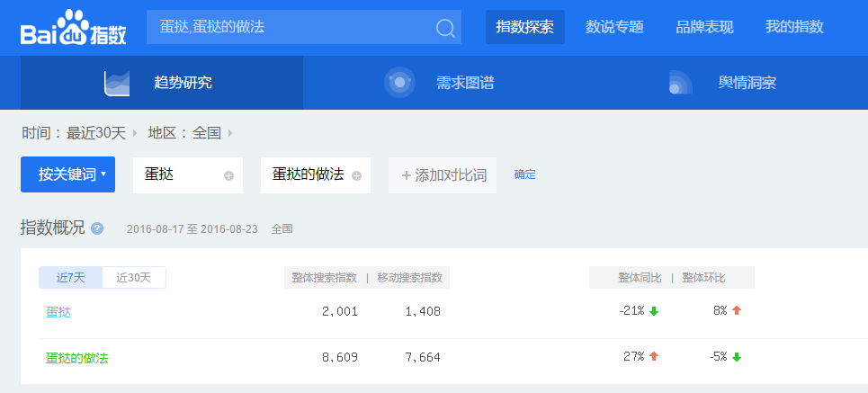Open the 品牌表现 menu item
This screenshot has height=393, width=868.
click(x=704, y=27)
